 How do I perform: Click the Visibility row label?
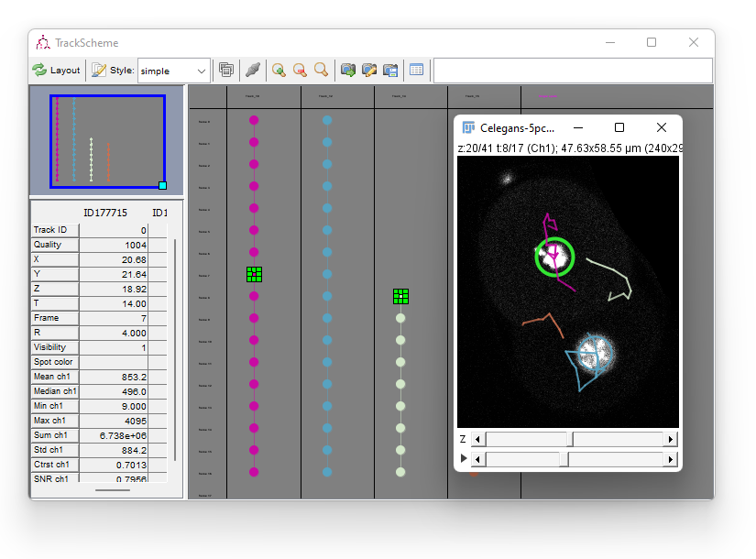pyautogui.click(x=55, y=347)
